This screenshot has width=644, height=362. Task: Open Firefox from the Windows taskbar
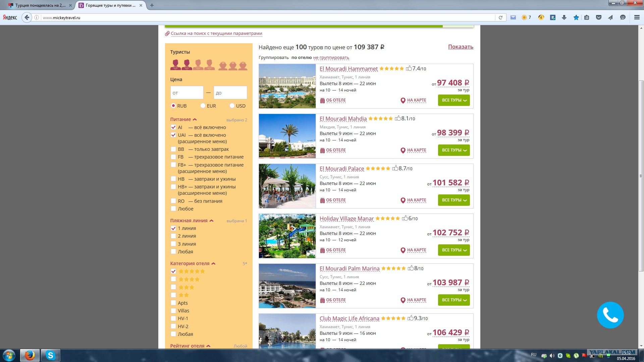click(x=30, y=355)
